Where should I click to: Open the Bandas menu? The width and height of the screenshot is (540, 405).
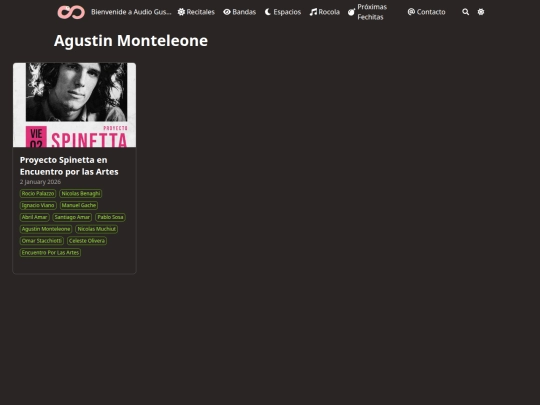point(239,12)
